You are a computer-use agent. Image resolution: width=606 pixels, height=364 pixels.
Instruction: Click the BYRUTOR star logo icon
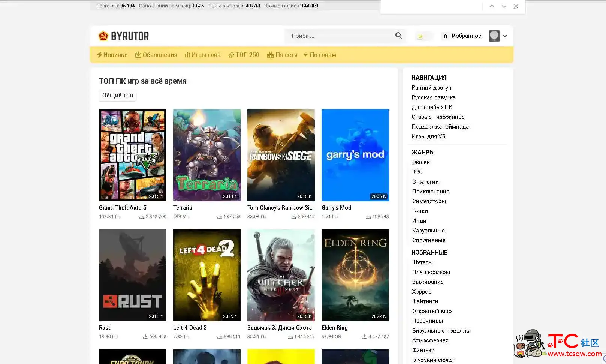pos(103,36)
